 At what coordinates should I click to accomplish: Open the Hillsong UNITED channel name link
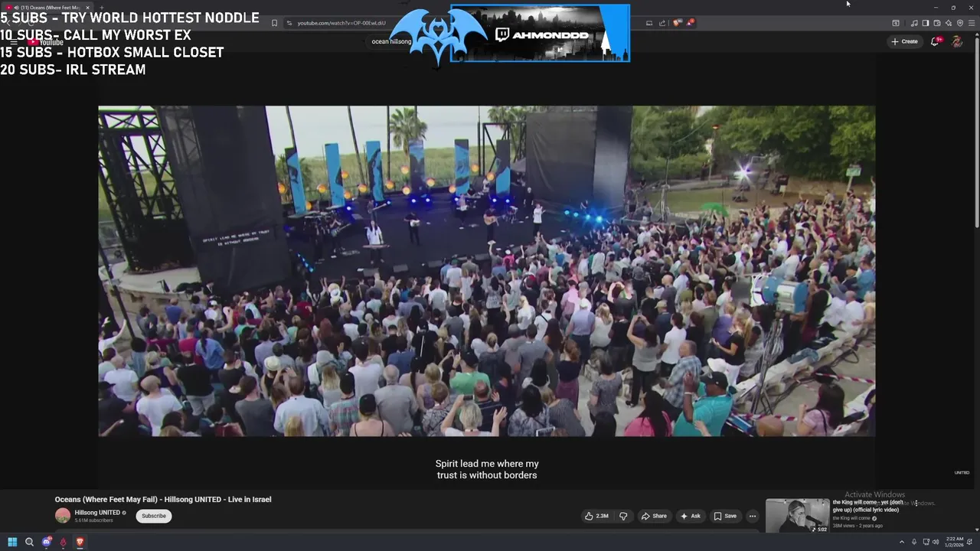pyautogui.click(x=97, y=513)
